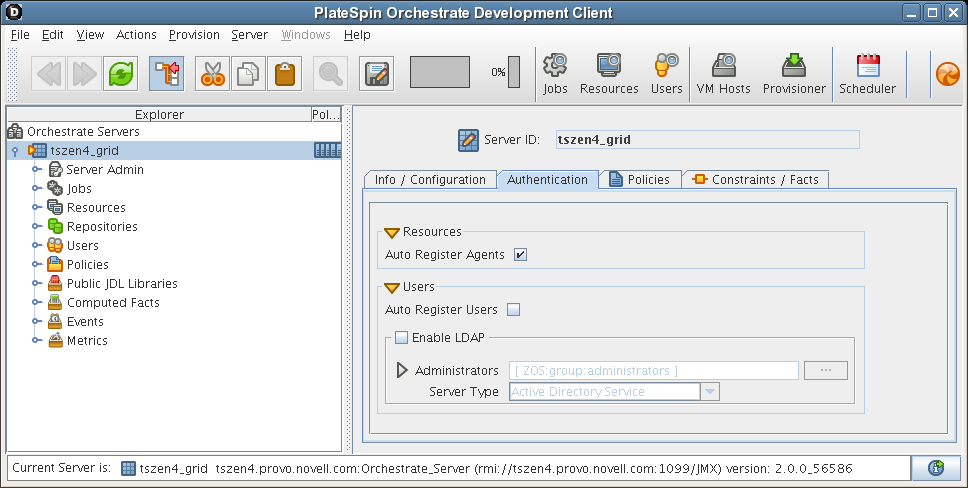
Task: Click the 0% load progress indicator
Action: [506, 72]
